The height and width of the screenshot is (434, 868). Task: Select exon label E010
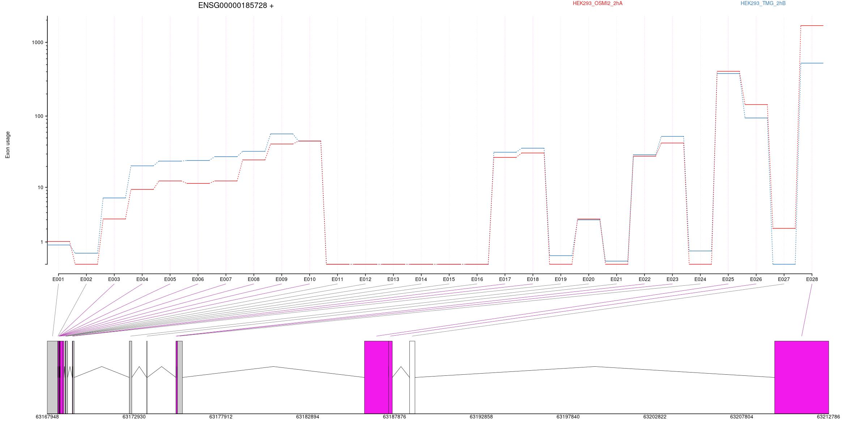310,279
